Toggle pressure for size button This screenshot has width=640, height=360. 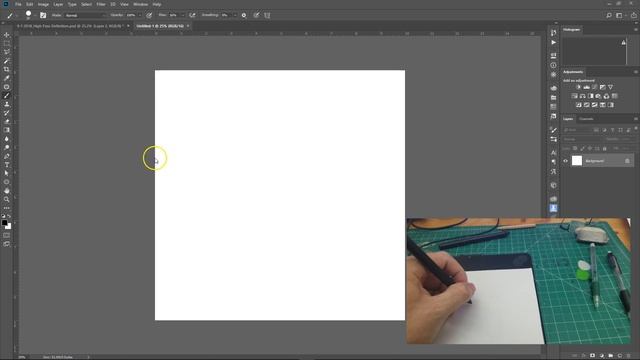(256, 15)
